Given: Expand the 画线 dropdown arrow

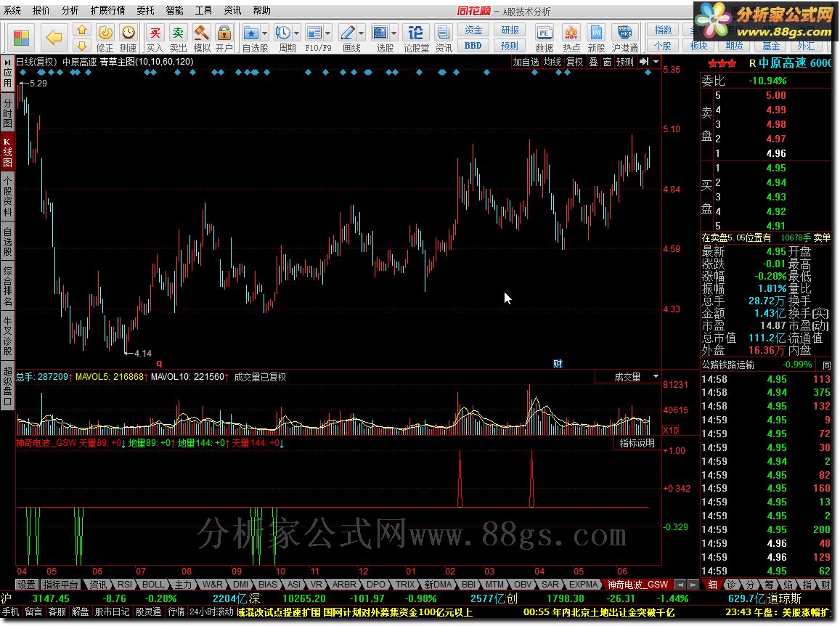Looking at the screenshot, I should 361,33.
